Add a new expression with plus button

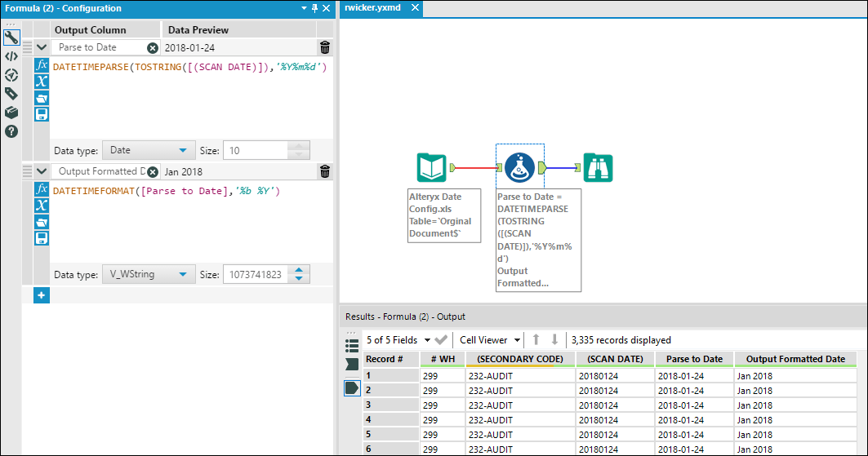42,295
